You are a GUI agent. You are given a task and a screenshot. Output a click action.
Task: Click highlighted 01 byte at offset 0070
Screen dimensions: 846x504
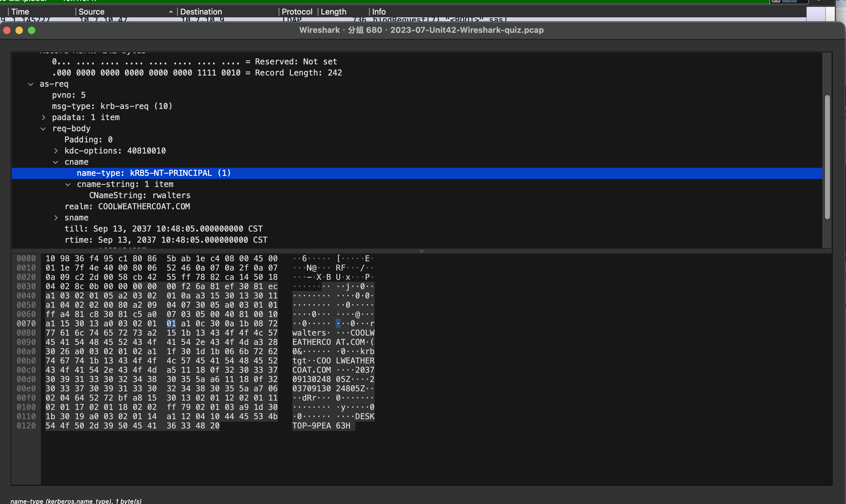click(171, 323)
